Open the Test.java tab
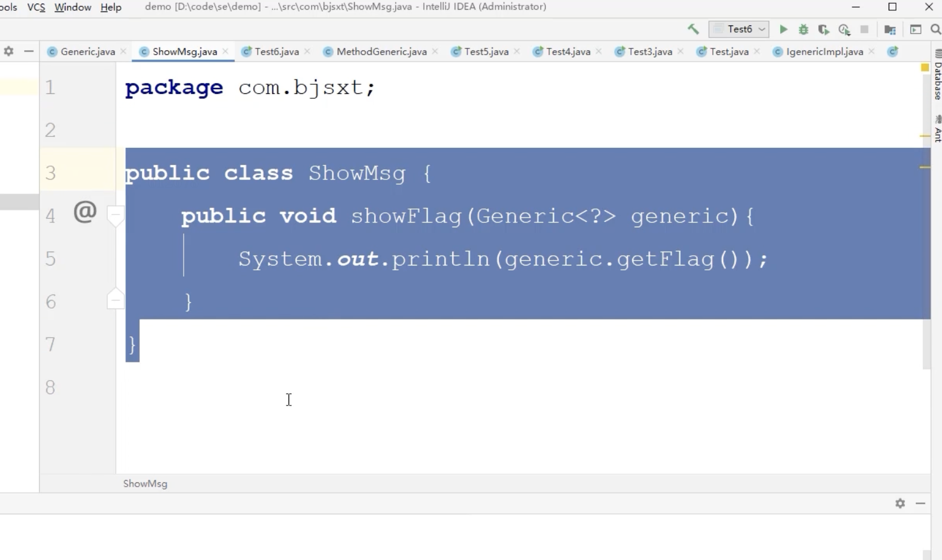942x560 pixels. [x=729, y=52]
